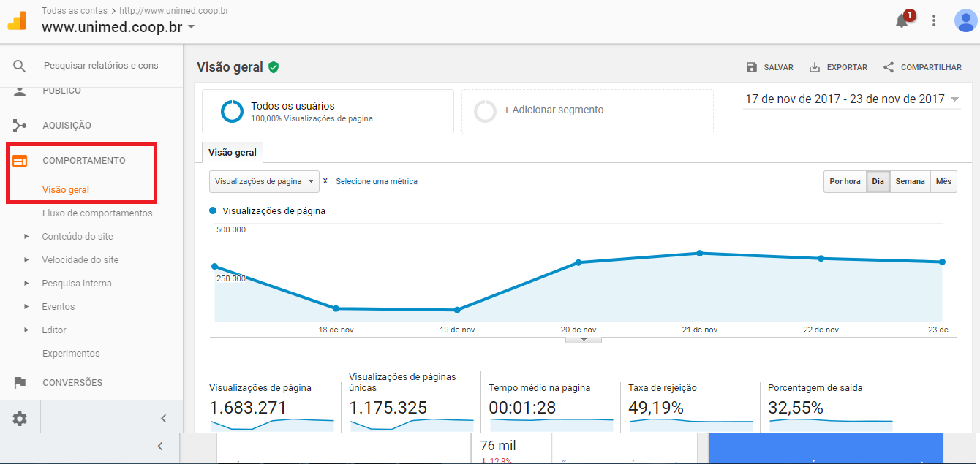Click the Salvar floppy disk icon
Viewport: 980px width, 464px height.
pos(752,67)
